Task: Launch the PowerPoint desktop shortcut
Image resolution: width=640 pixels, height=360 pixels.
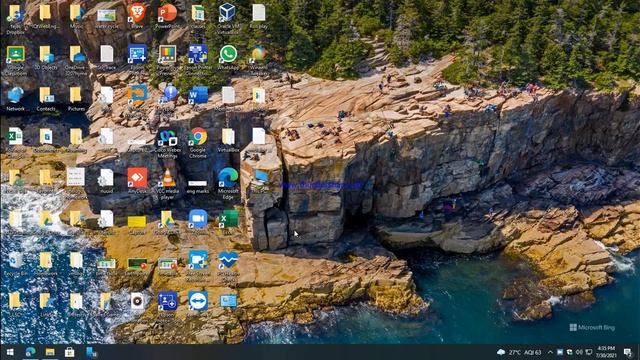Action: click(167, 16)
